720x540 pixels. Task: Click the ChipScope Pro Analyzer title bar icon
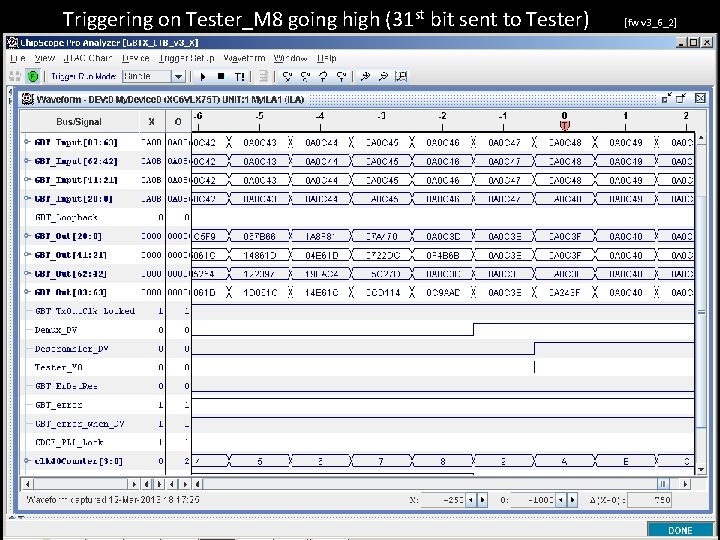pyautogui.click(x=12, y=43)
